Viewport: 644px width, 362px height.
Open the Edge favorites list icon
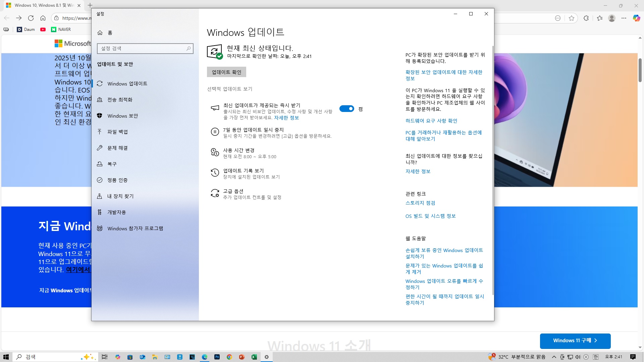[600, 18]
